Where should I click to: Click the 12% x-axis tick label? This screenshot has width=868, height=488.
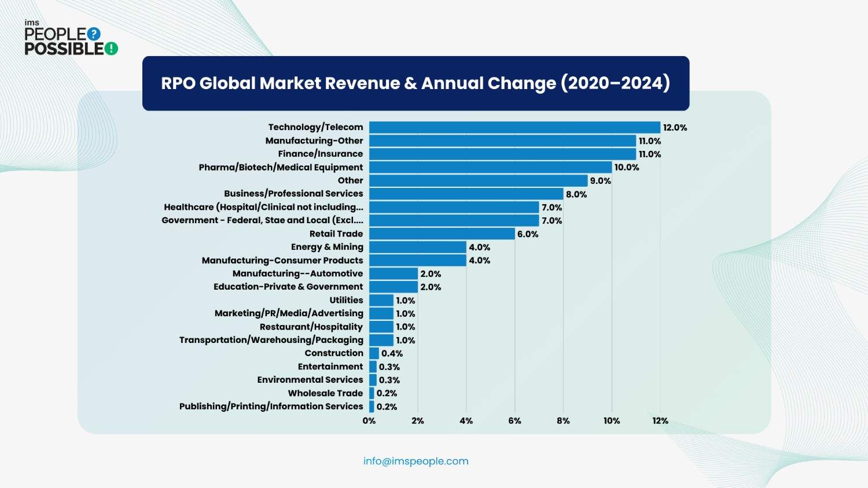click(x=660, y=421)
